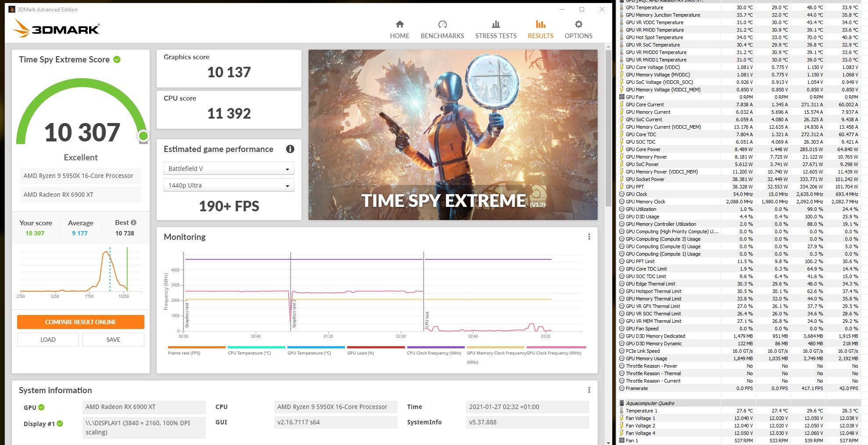Click the score distribution chart

pos(81,271)
